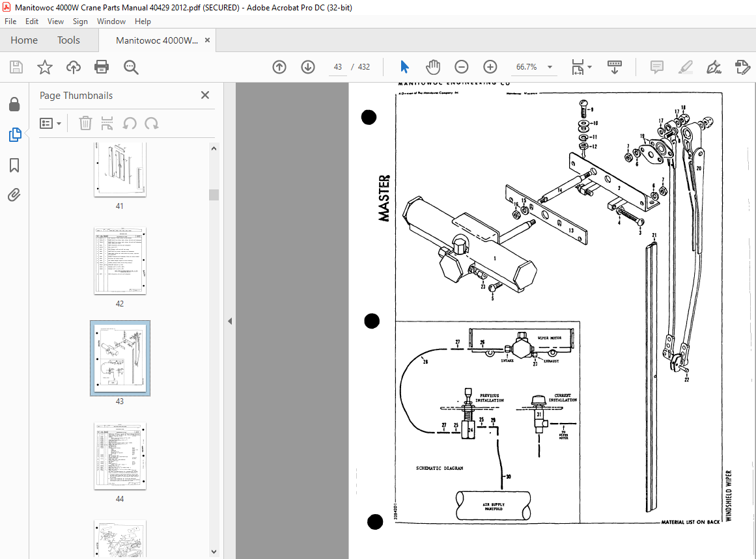Screen dimensions: 756x559
Task: Delete selected pages with the trash icon
Action: [x=85, y=124]
